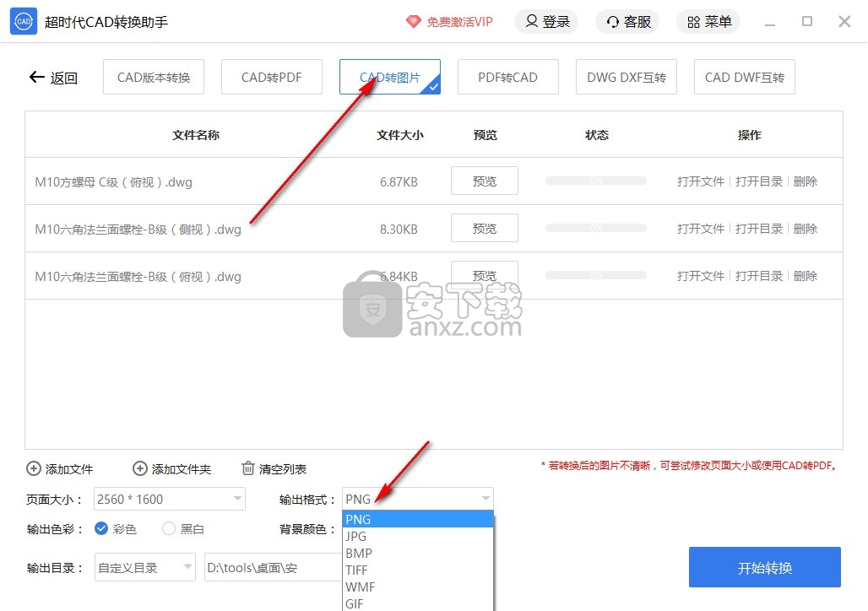Click progress bar of 侧视 dwg row
Viewport: 868px width, 611px height.
[x=596, y=228]
